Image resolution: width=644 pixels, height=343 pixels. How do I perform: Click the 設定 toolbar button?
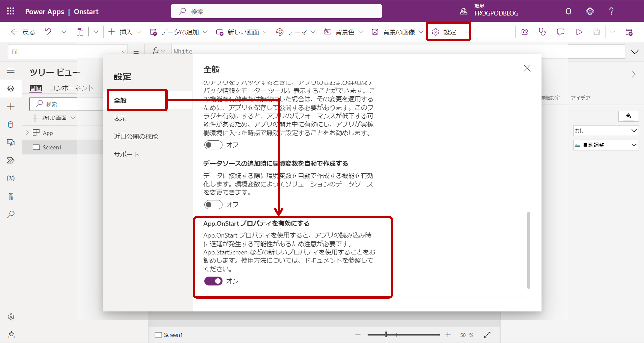pos(444,32)
